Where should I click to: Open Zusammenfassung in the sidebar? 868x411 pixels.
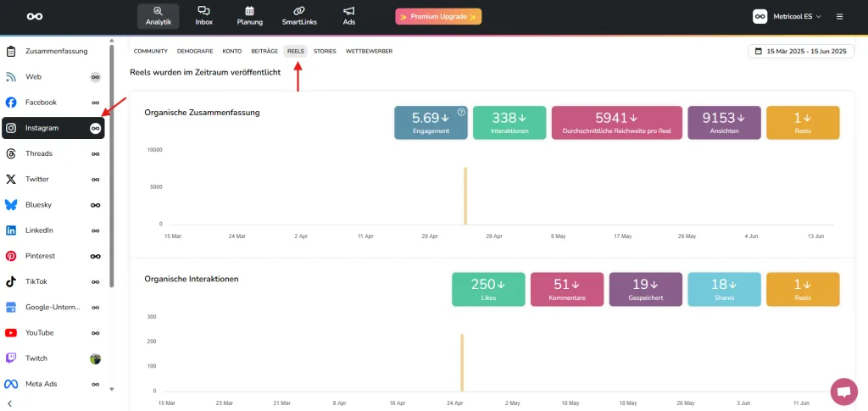(56, 51)
